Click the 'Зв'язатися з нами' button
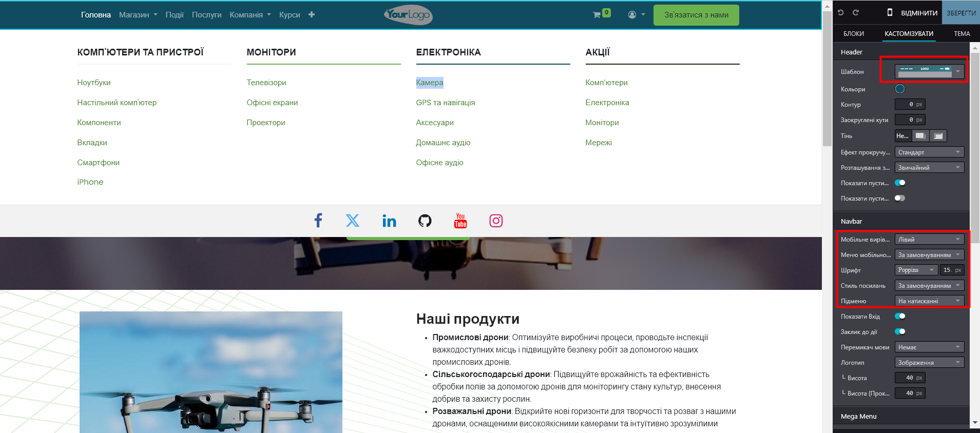980x433 pixels. [696, 15]
